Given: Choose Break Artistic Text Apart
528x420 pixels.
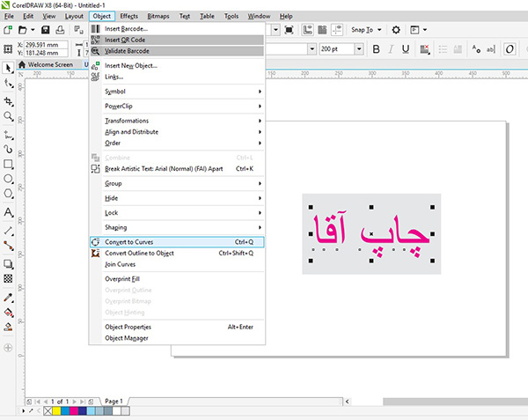Looking at the screenshot, I should coord(177,169).
